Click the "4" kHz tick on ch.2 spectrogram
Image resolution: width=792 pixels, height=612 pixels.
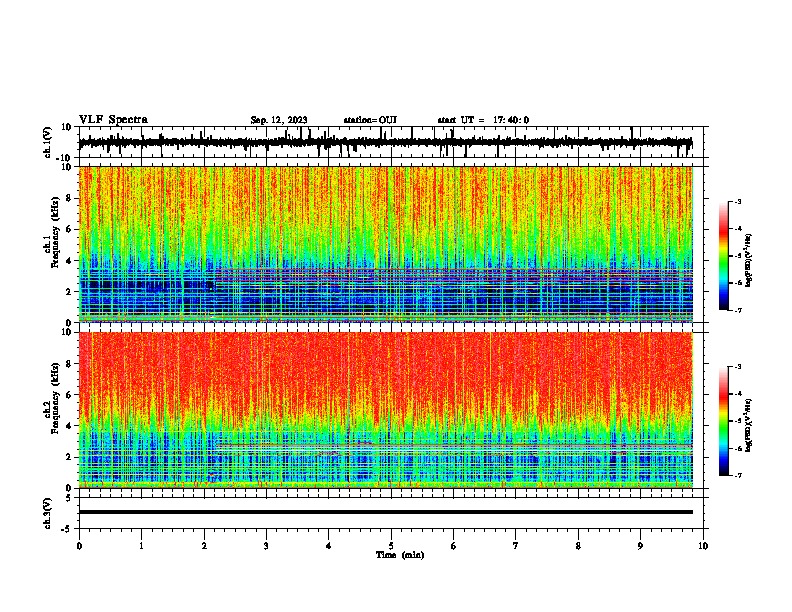coord(69,426)
